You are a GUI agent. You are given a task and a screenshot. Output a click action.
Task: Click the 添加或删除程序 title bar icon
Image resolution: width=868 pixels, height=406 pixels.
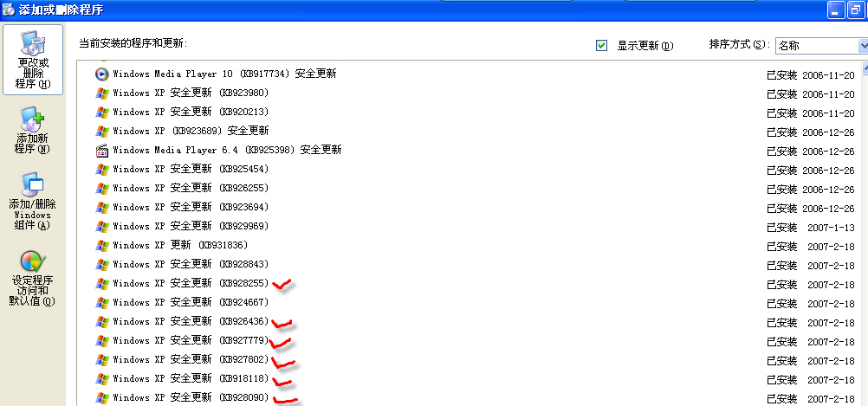[9, 10]
